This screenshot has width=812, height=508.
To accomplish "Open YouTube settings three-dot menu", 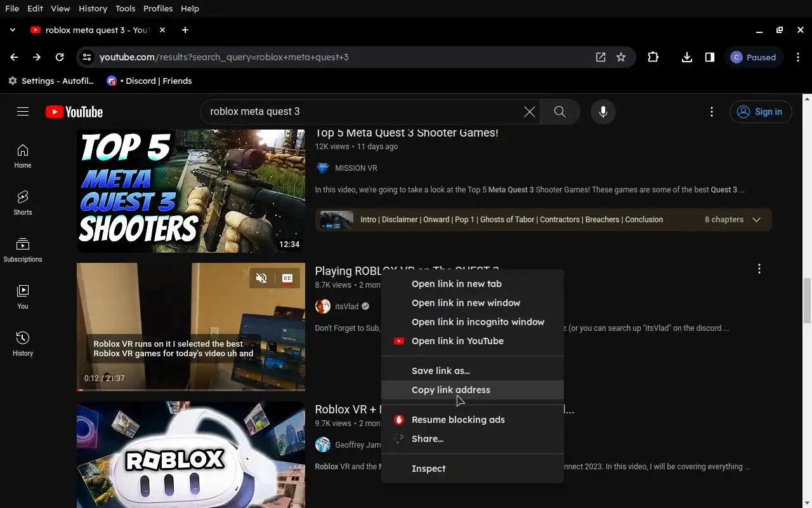I will pos(712,112).
